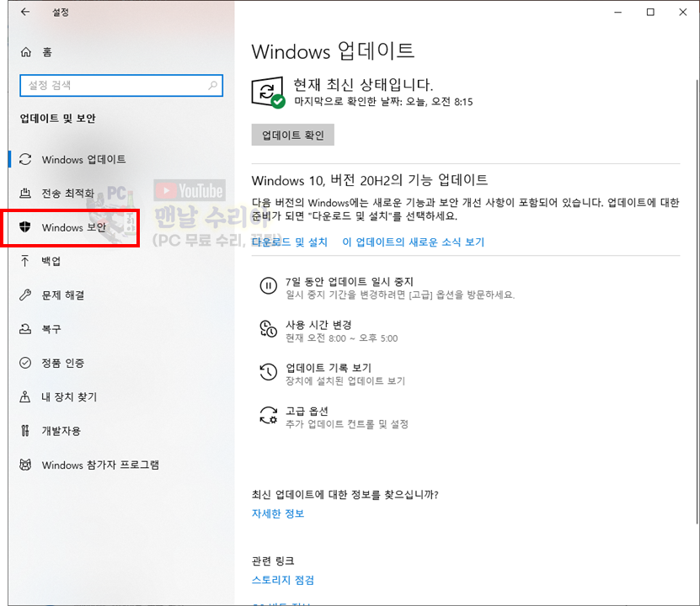700x606 pixels.
Task: Click the magnifier icon in the settings search box
Action: [x=213, y=85]
